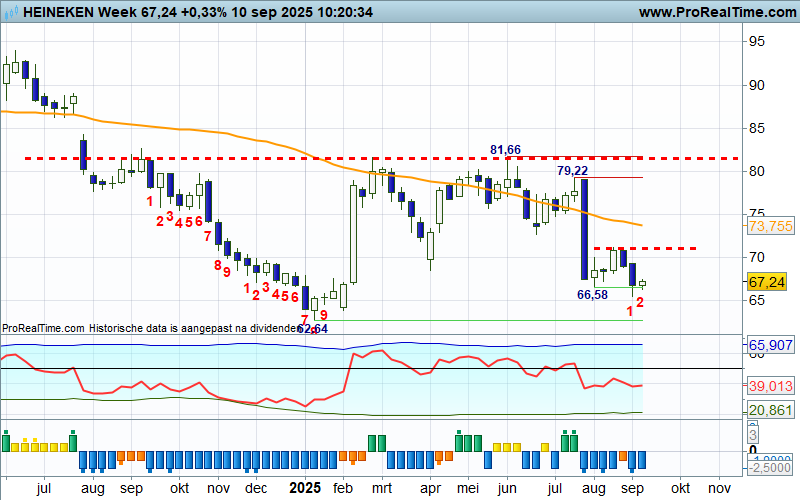Viewport: 800px width, 500px height.
Task: Click the red 39,013 indicator value label
Action: [770, 385]
